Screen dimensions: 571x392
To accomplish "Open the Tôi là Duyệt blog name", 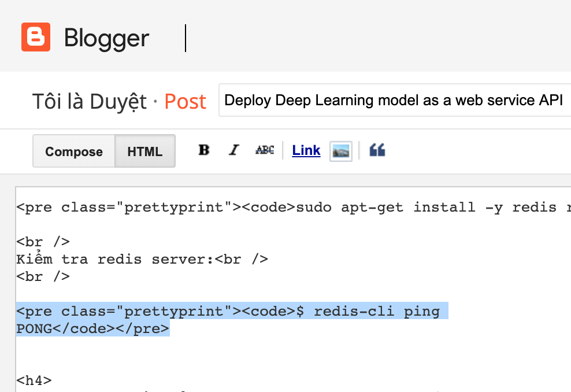I will click(90, 102).
